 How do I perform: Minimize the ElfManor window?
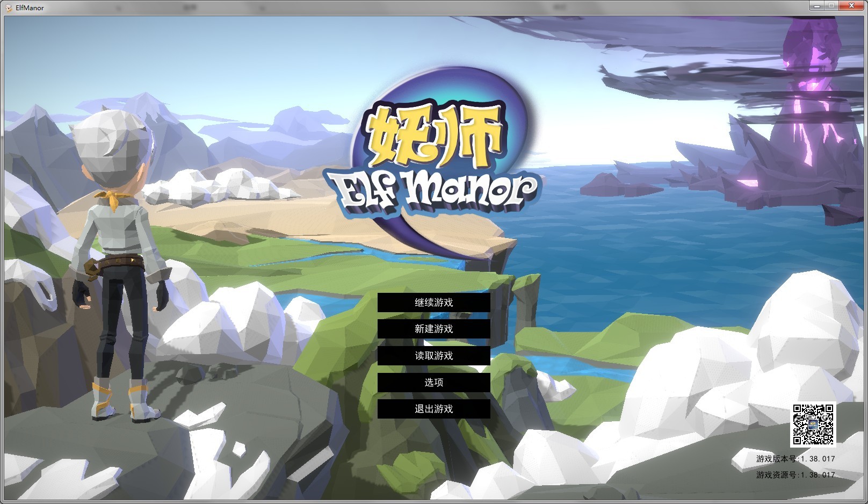(x=817, y=5)
